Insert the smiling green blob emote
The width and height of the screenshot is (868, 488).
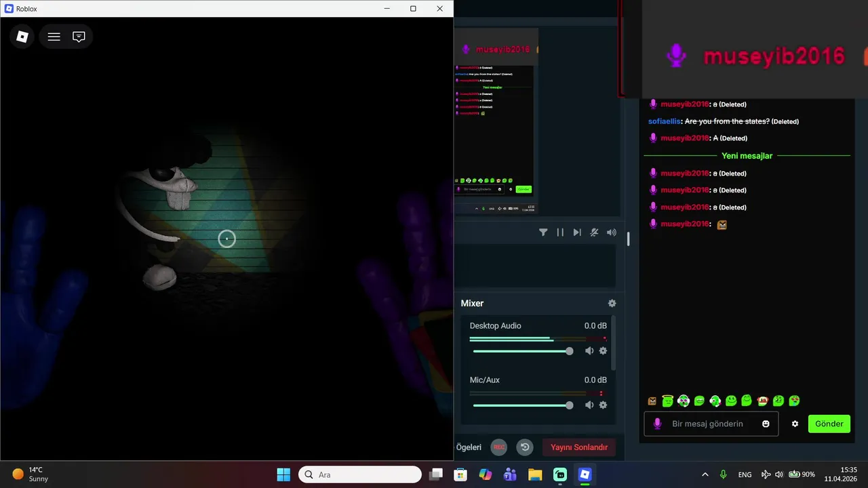731,401
